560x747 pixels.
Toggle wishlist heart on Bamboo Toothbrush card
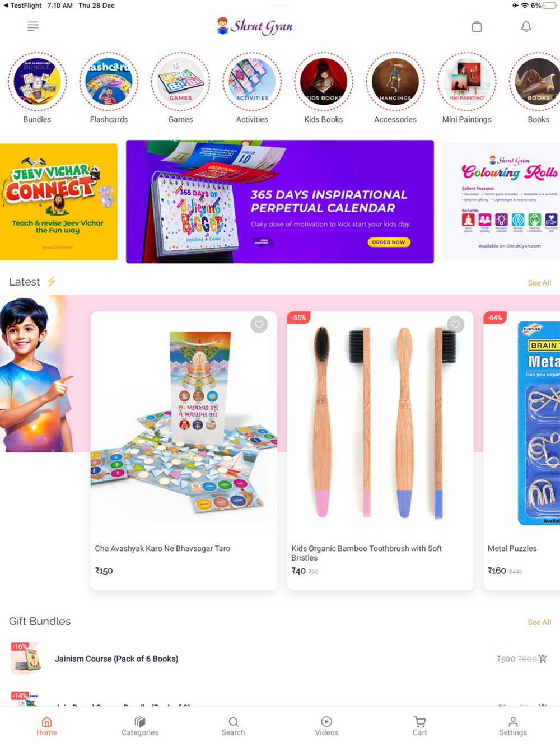pyautogui.click(x=455, y=324)
